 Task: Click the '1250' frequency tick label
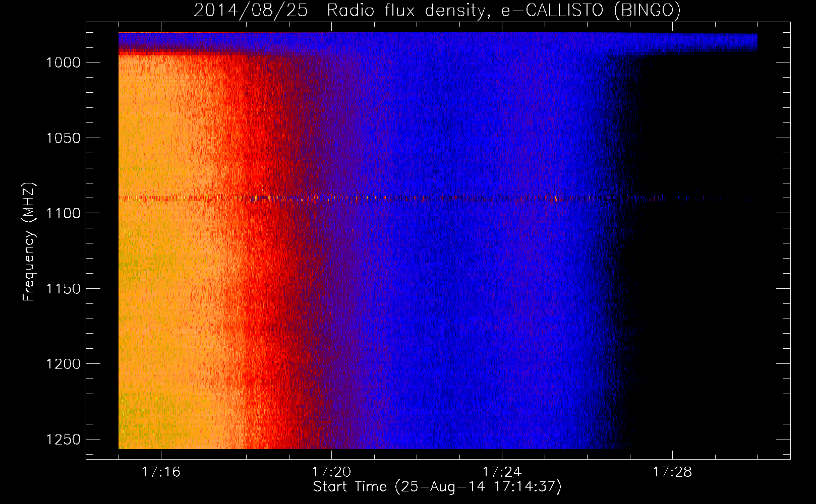click(64, 439)
